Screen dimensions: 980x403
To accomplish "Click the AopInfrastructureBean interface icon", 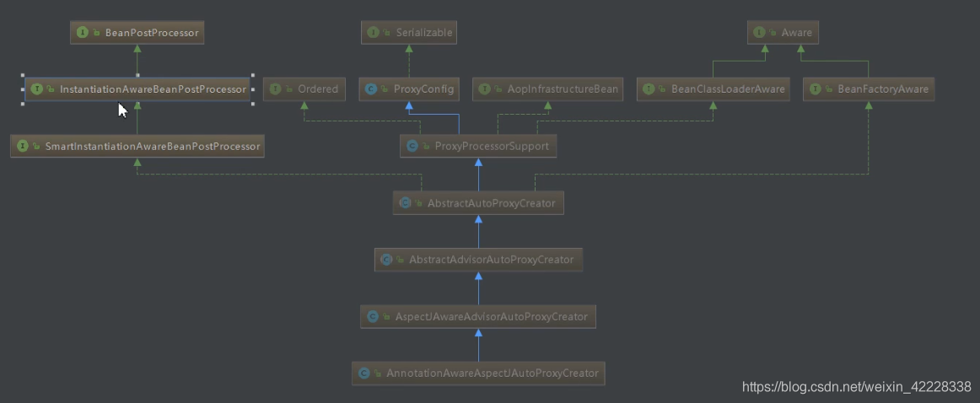I will coord(484,89).
